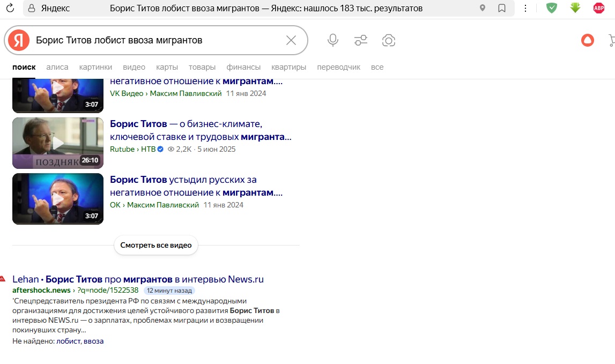Open the green download arrow extension
Screen dimensions: 615x364
(575, 8)
